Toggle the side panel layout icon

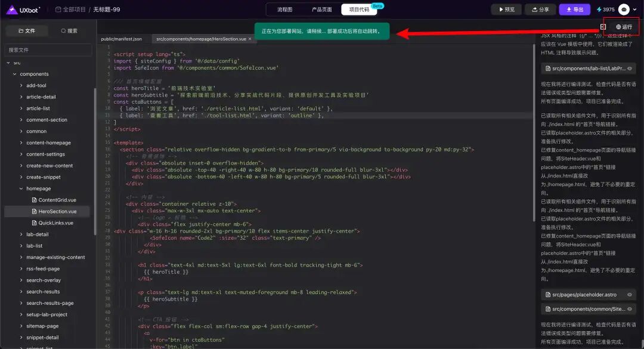(603, 27)
